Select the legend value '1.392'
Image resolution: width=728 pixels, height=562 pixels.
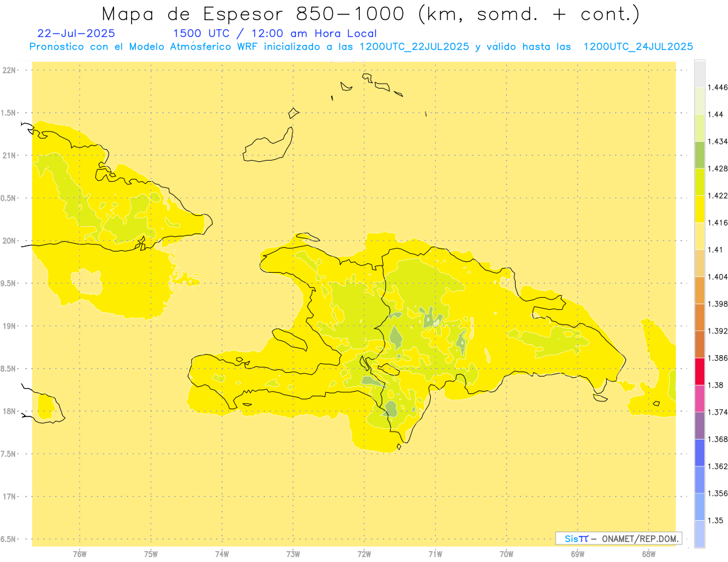point(718,331)
